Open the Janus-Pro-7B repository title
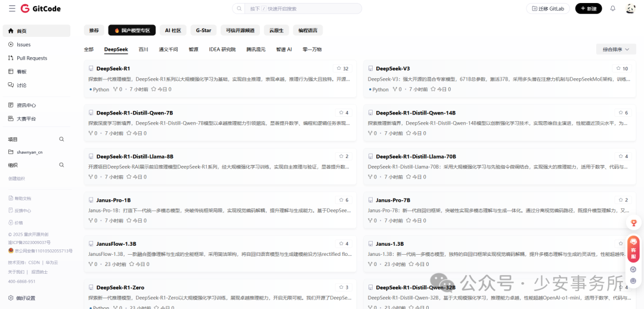The image size is (644, 309). coord(393,200)
